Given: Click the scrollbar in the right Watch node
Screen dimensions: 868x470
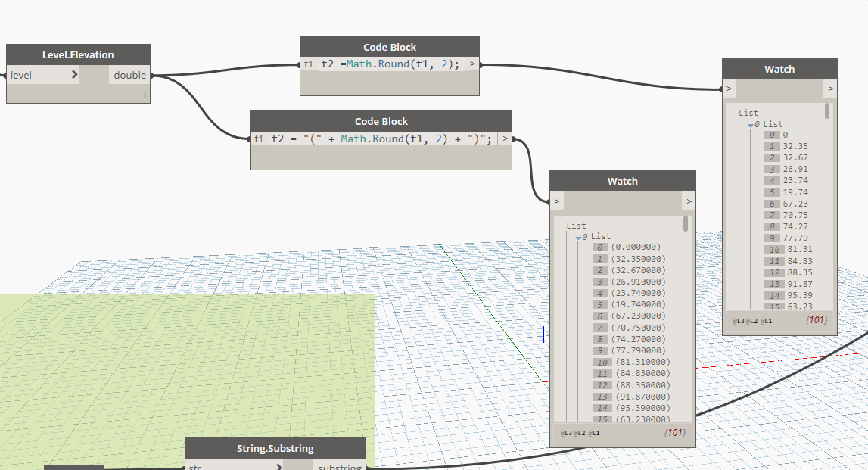Looking at the screenshot, I should click(827, 110).
